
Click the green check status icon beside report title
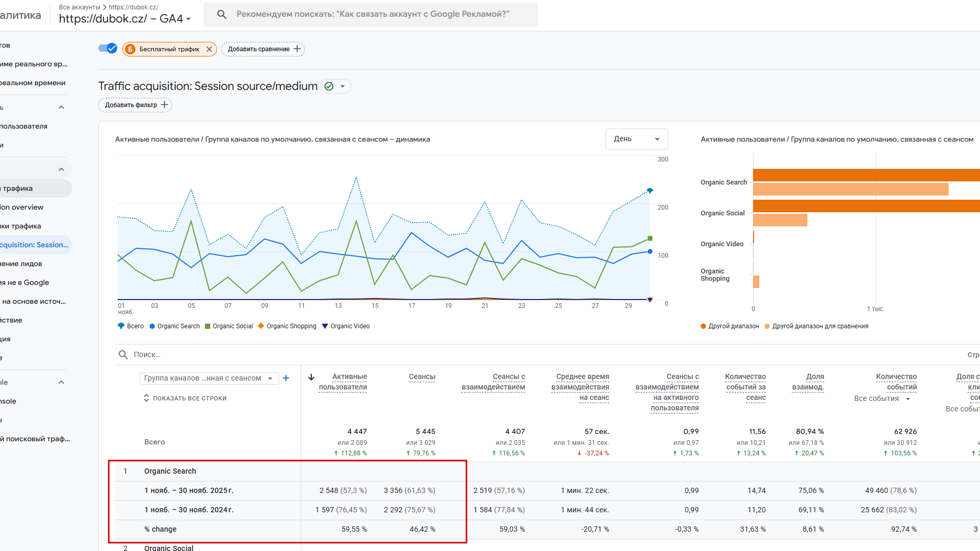pyautogui.click(x=329, y=86)
